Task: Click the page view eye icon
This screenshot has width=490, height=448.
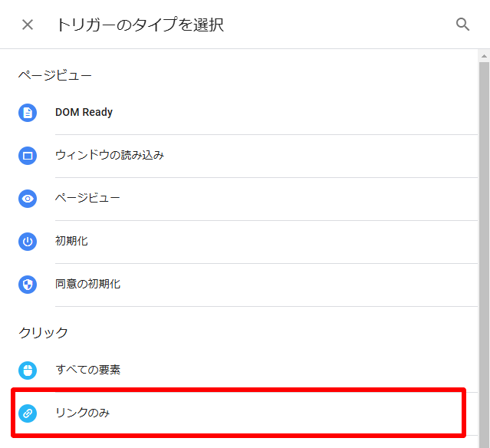Action: coord(28,199)
